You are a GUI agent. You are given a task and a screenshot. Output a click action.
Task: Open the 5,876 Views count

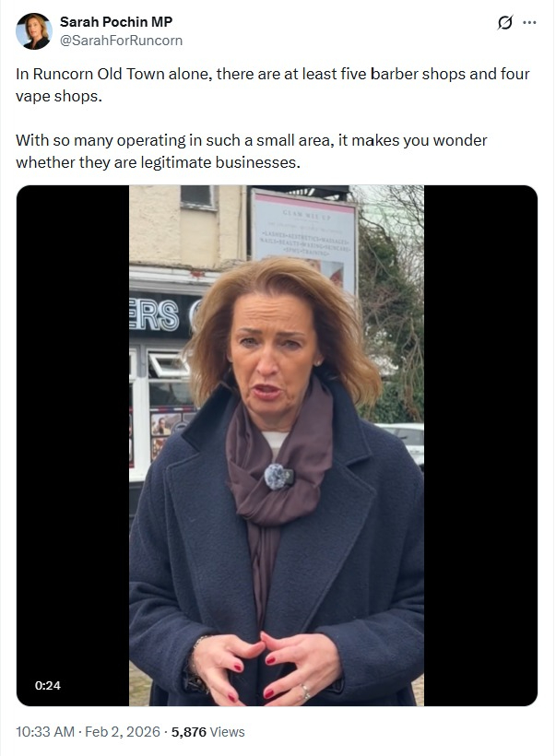pyautogui.click(x=207, y=732)
